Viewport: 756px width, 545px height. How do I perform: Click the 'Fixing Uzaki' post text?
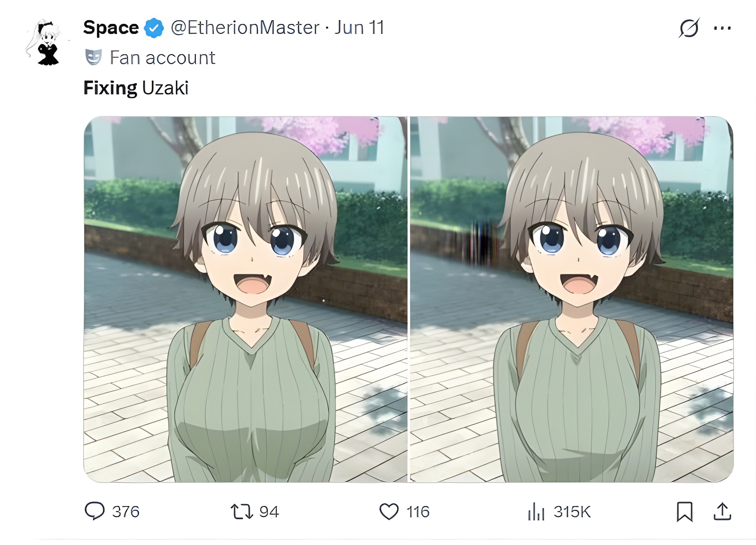pos(136,88)
